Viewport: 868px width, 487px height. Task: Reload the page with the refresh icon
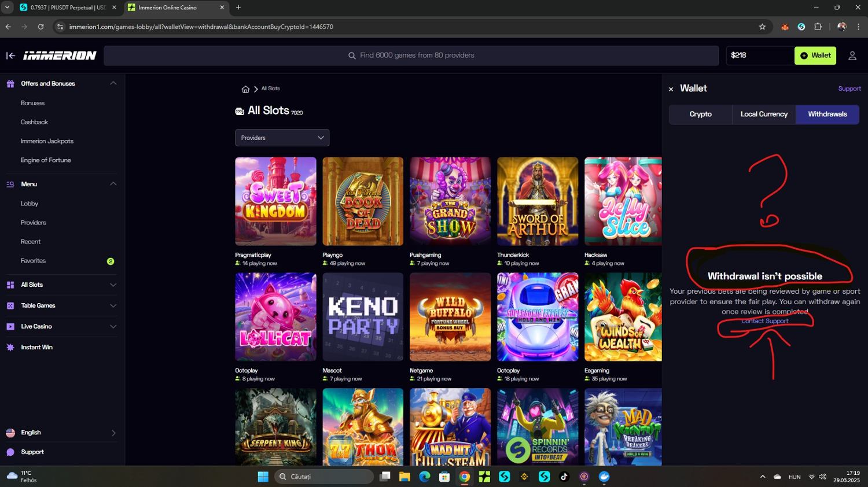click(x=41, y=27)
